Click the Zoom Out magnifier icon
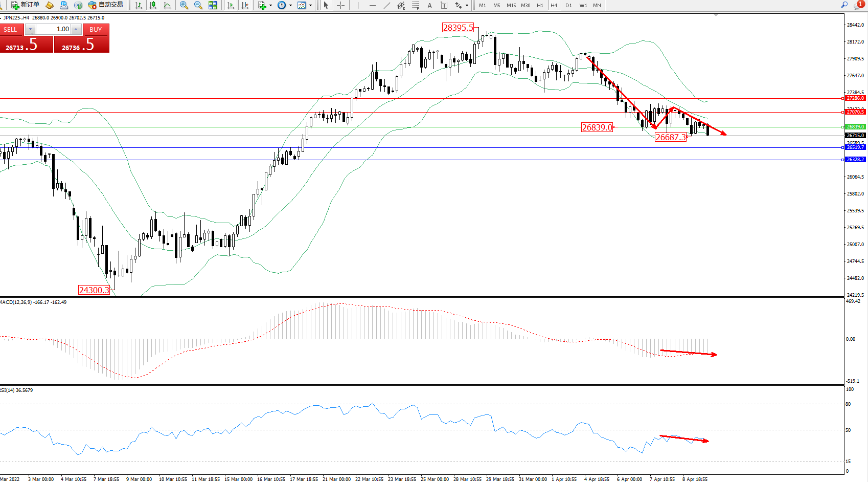 tap(198, 5)
